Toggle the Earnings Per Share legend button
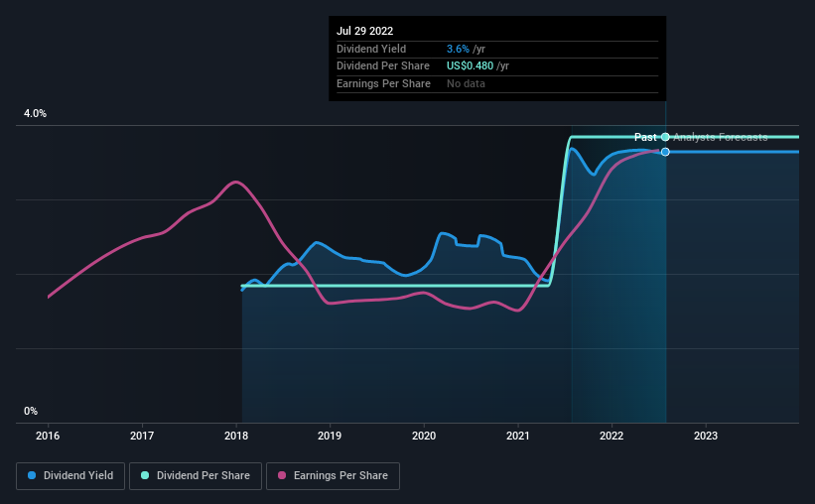 click(x=333, y=476)
